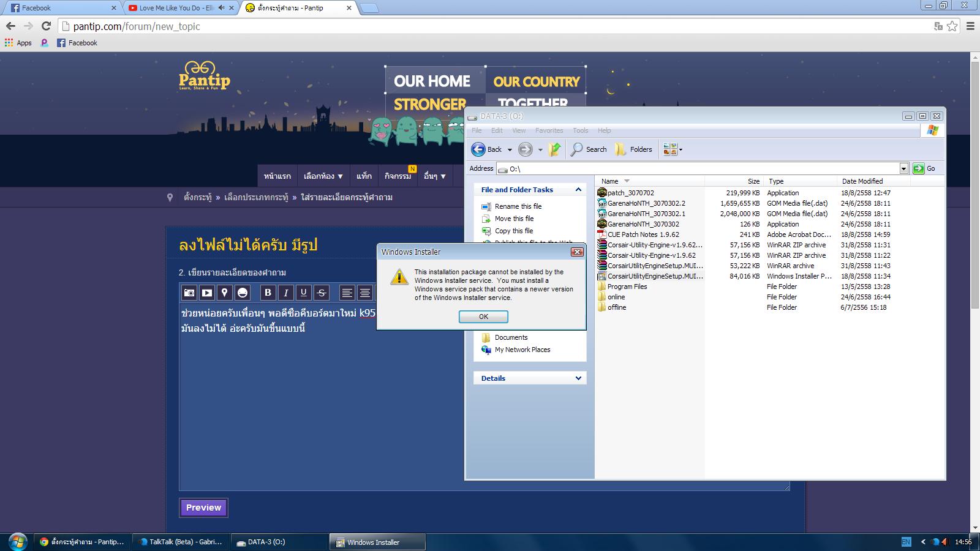Screen dimensions: 980x551
Task: Expand the Forward history dropdown arrow in Explorer
Action: [540, 150]
